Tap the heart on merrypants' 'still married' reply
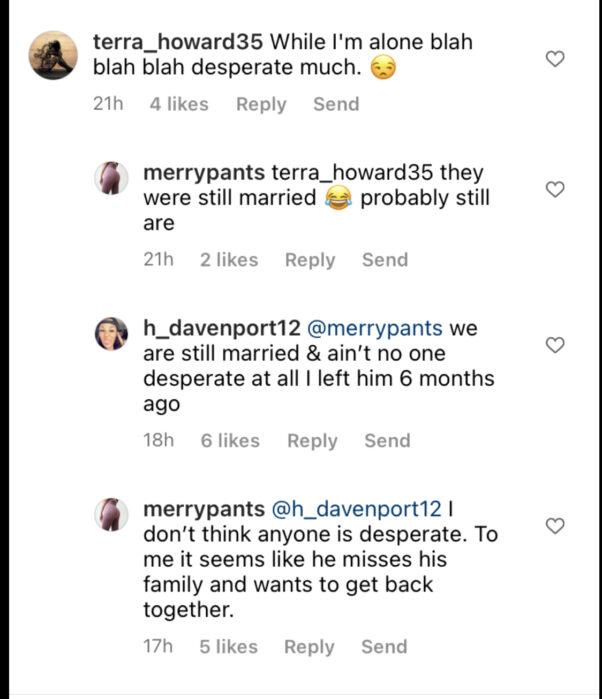Viewport: 602px width, 699px height. click(555, 190)
